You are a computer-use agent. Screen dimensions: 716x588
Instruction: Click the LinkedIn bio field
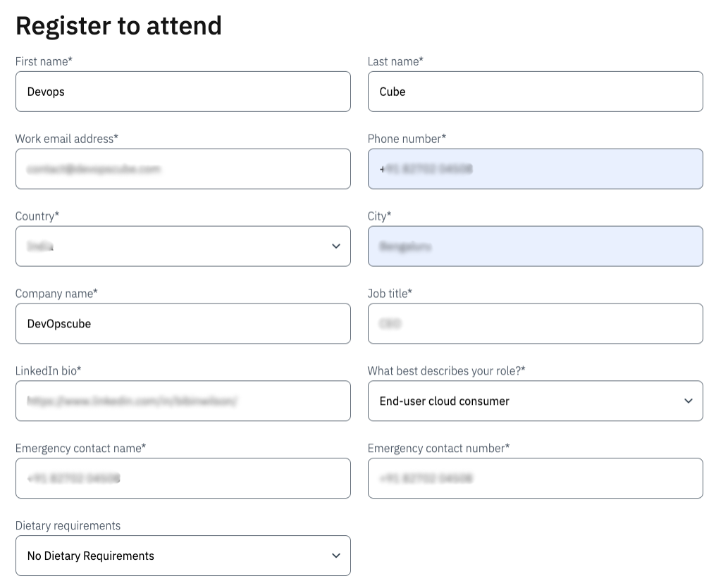pyautogui.click(x=183, y=401)
